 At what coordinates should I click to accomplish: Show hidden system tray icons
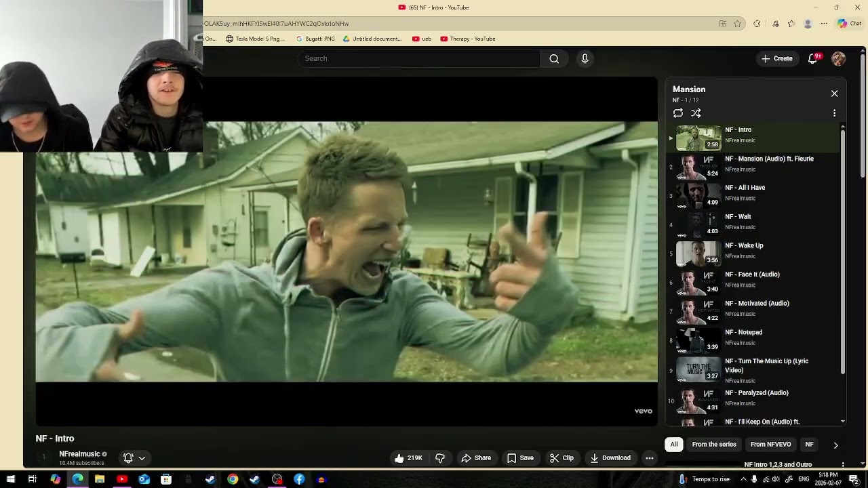coord(743,479)
